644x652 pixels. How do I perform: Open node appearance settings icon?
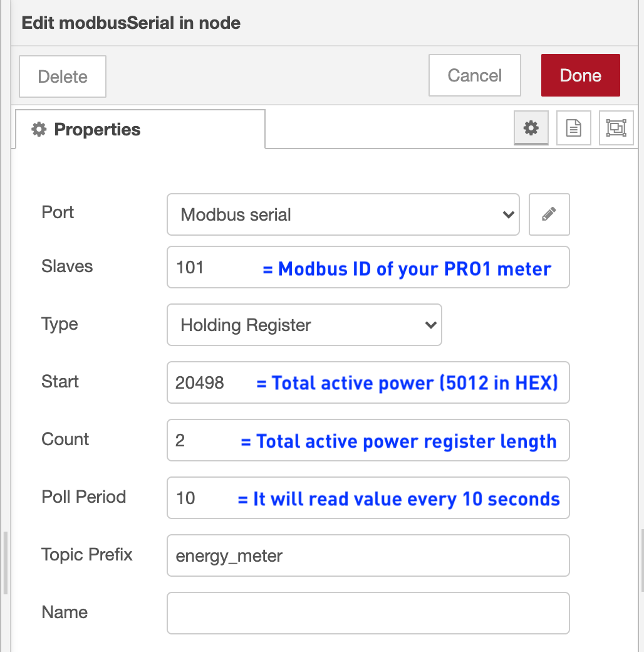[x=616, y=129]
